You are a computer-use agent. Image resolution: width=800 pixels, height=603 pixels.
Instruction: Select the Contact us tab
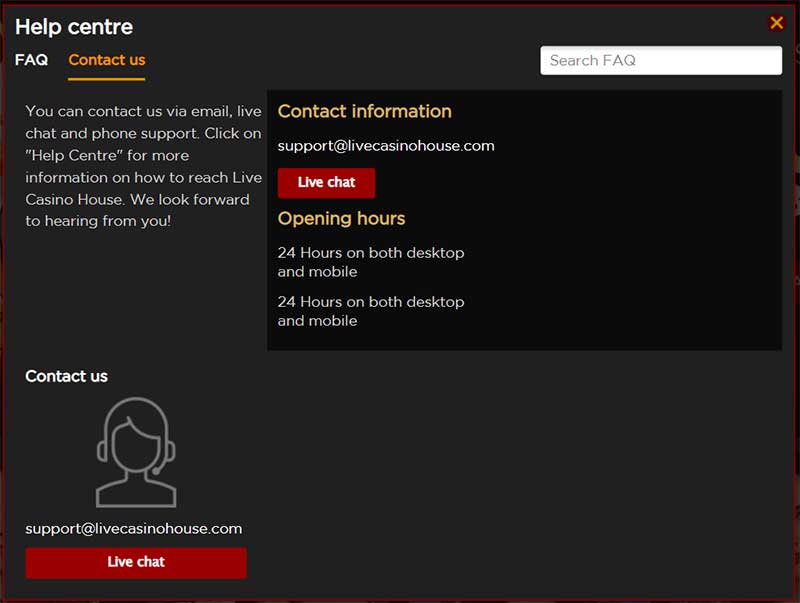pyautogui.click(x=107, y=60)
